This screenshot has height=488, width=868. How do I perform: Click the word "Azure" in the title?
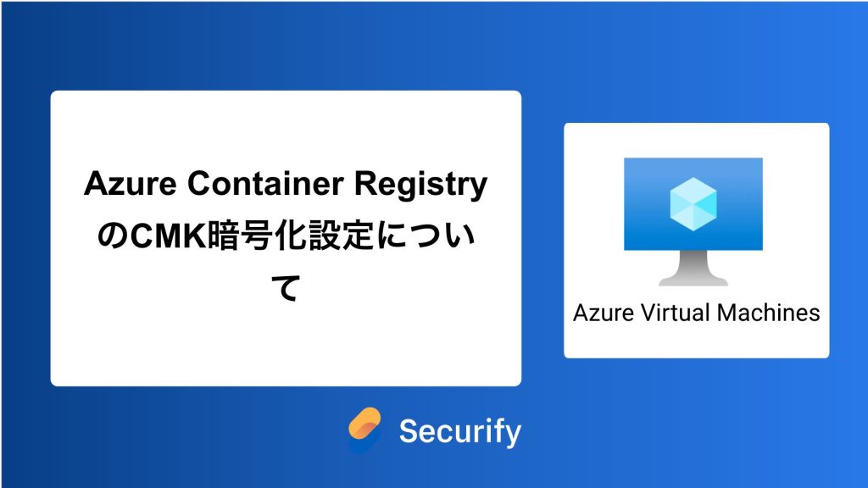tap(121, 186)
